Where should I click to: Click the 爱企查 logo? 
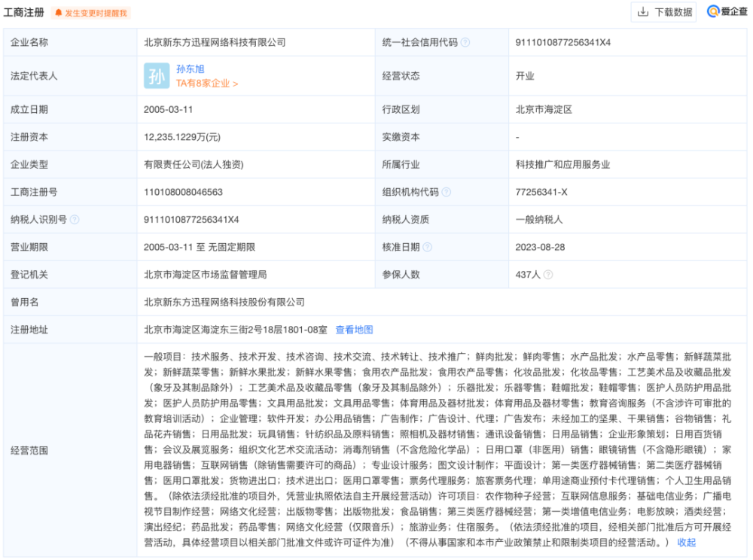pos(727,11)
